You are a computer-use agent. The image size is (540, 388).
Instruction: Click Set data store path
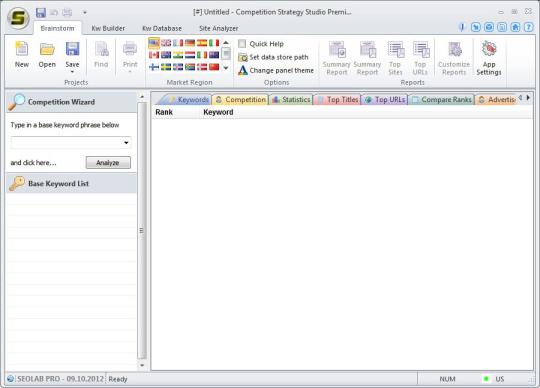point(273,57)
